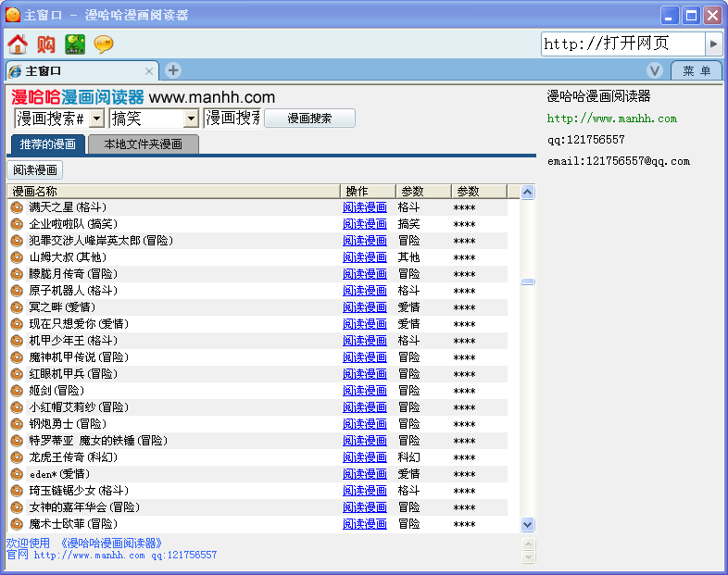
Task: Click the bottom message pane up arrow
Action: (528, 544)
